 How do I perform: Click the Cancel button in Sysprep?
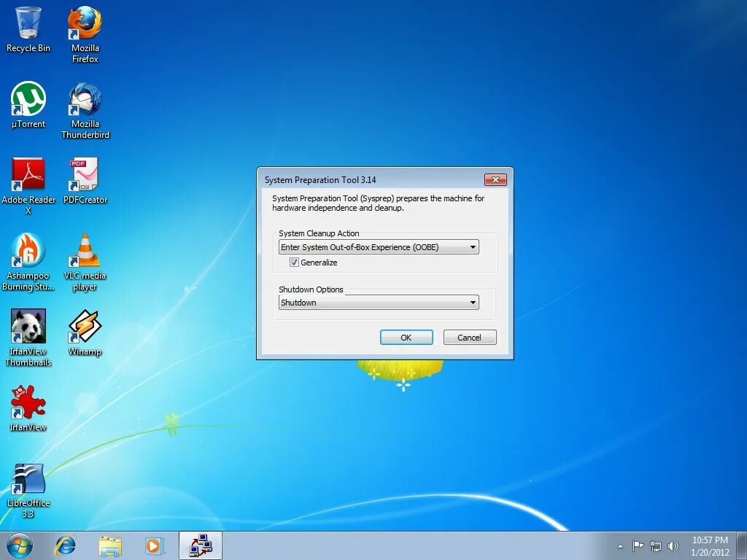(x=470, y=337)
